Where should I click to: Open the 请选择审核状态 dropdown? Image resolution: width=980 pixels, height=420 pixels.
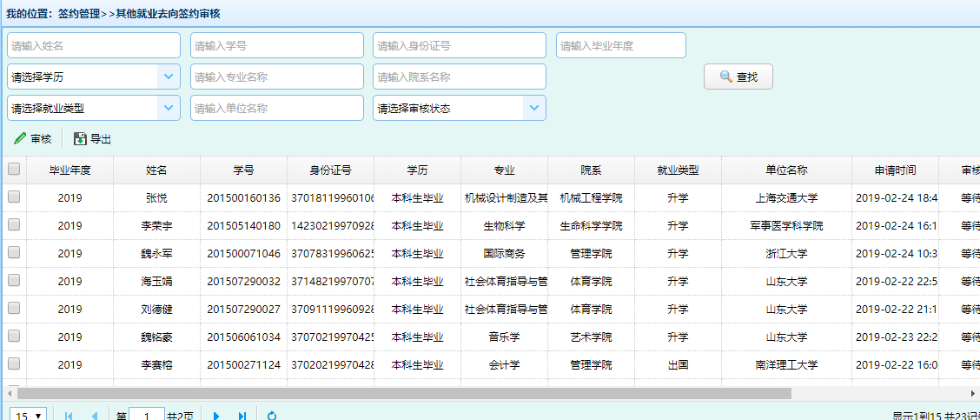point(533,108)
